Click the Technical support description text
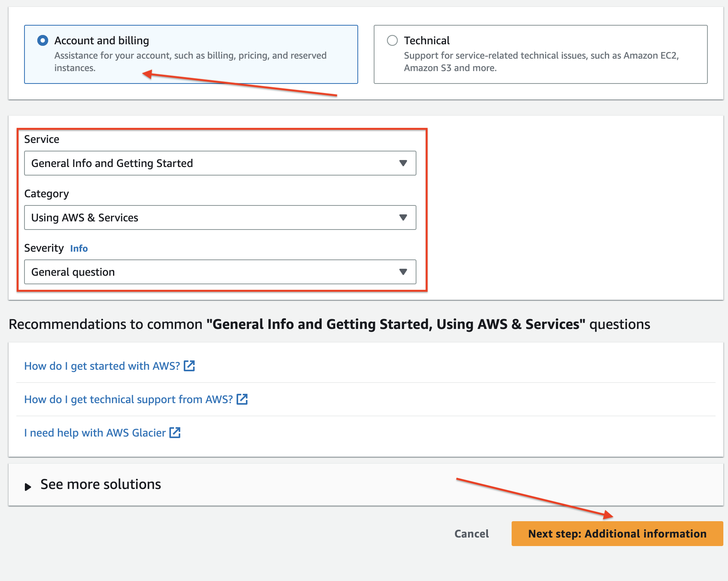The width and height of the screenshot is (728, 581). [x=541, y=62]
